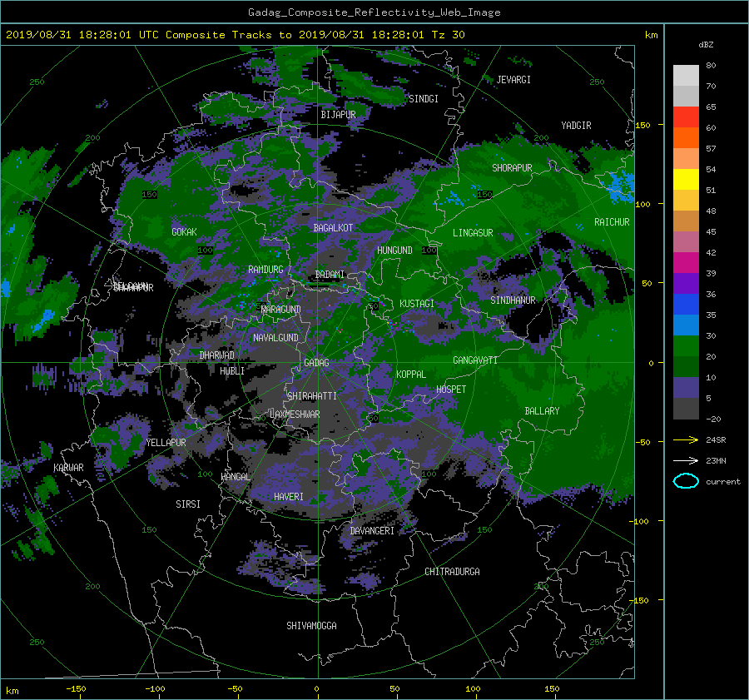749x700 pixels.
Task: Click the HOSPET city label
Action: (451, 390)
